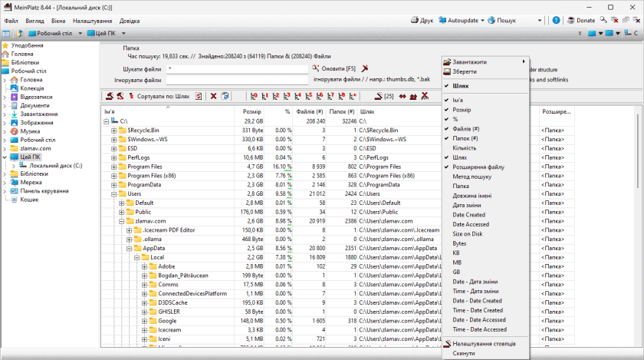Select Date Created in column menu
Screen dimensions: 644x360
[468, 214]
